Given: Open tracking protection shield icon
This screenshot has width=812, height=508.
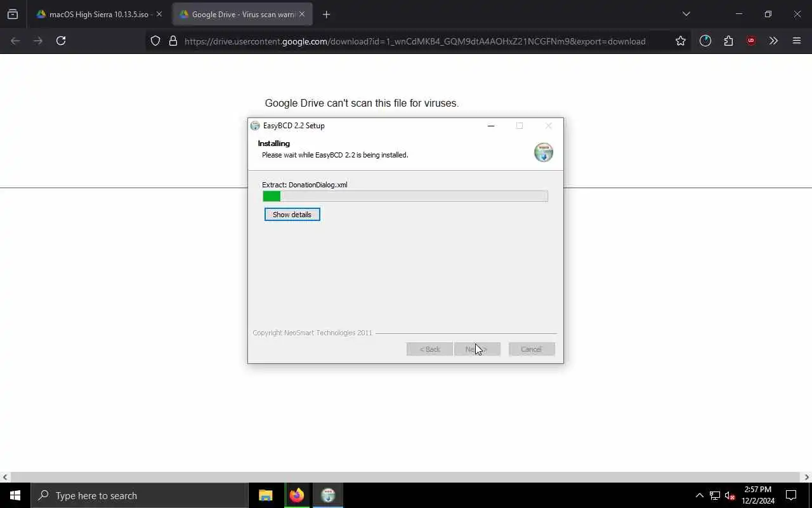Looking at the screenshot, I should coord(155,41).
